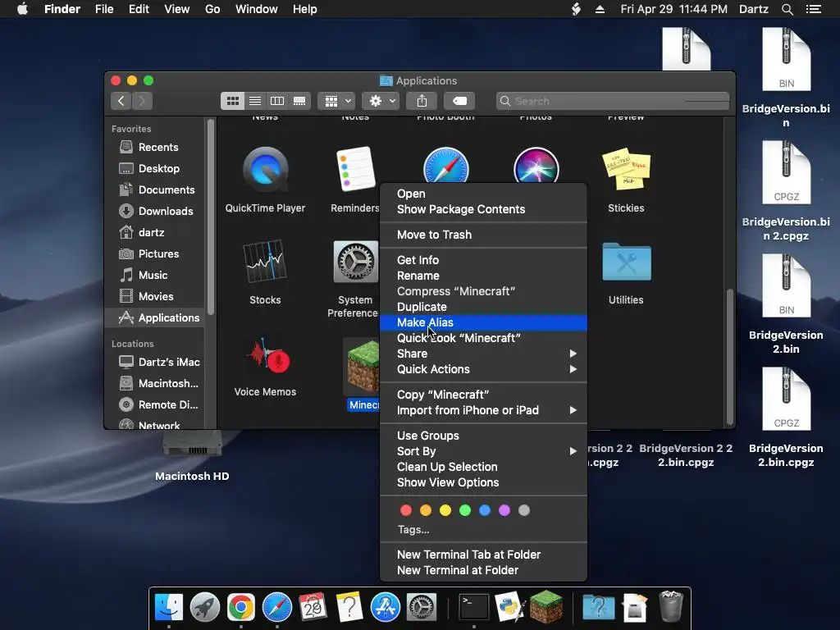Go forward with the right arrow button
Screen dimensions: 840x630
(x=142, y=101)
